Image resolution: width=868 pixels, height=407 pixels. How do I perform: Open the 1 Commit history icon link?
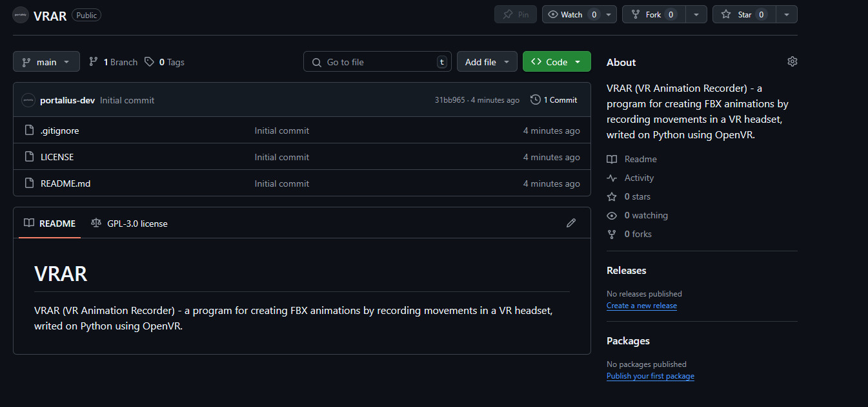[x=554, y=100]
